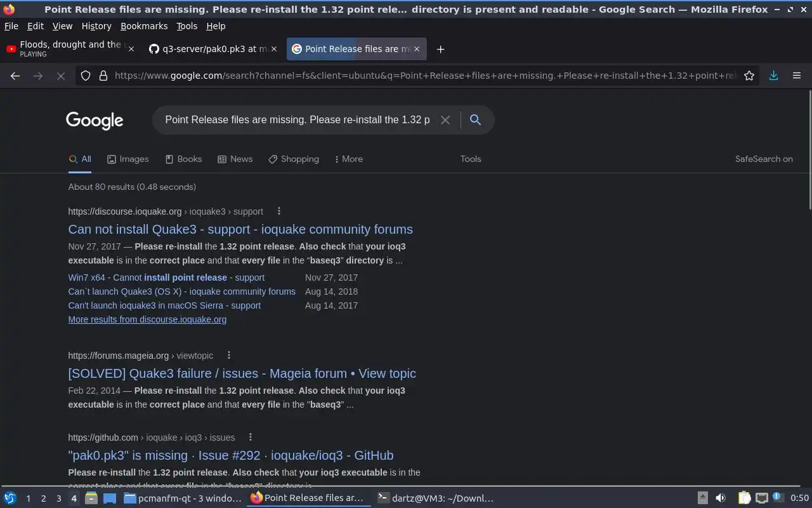Open the Firefox downloads panel
Image resolution: width=812 pixels, height=508 pixels.
pos(773,76)
